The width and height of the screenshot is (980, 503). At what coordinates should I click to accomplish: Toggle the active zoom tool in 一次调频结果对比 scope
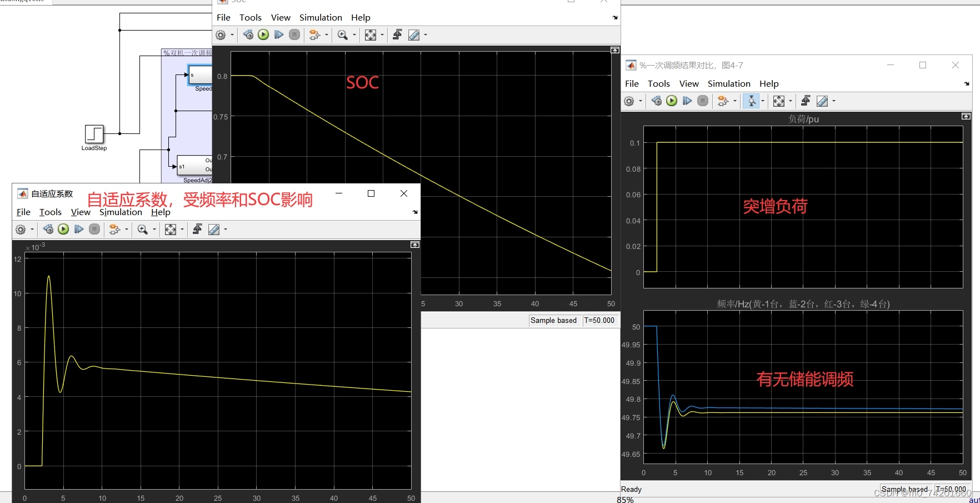click(751, 101)
